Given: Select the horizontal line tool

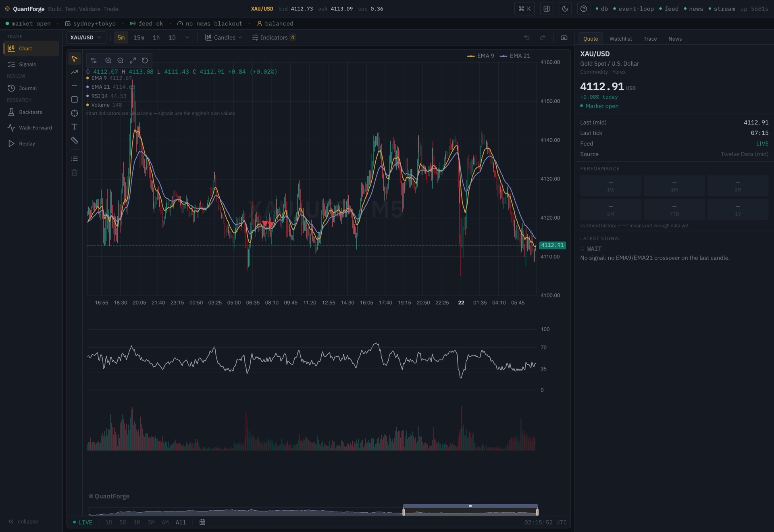Looking at the screenshot, I should point(75,86).
